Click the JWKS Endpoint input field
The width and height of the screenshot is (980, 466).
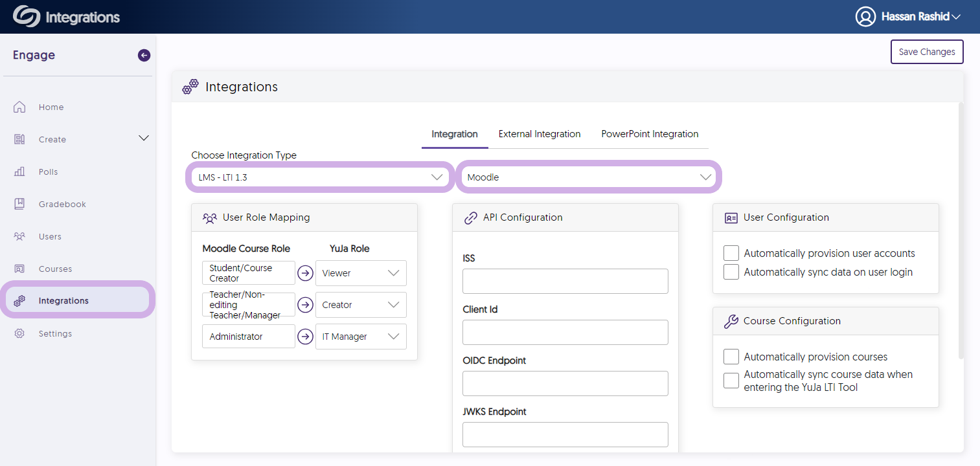(x=565, y=434)
